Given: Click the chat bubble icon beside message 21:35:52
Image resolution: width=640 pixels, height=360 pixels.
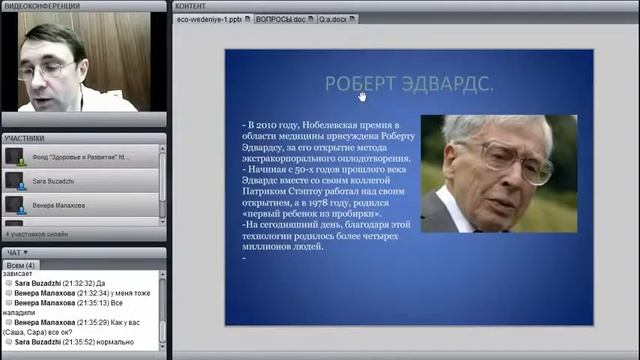Looking at the screenshot, I should [x=9, y=342].
